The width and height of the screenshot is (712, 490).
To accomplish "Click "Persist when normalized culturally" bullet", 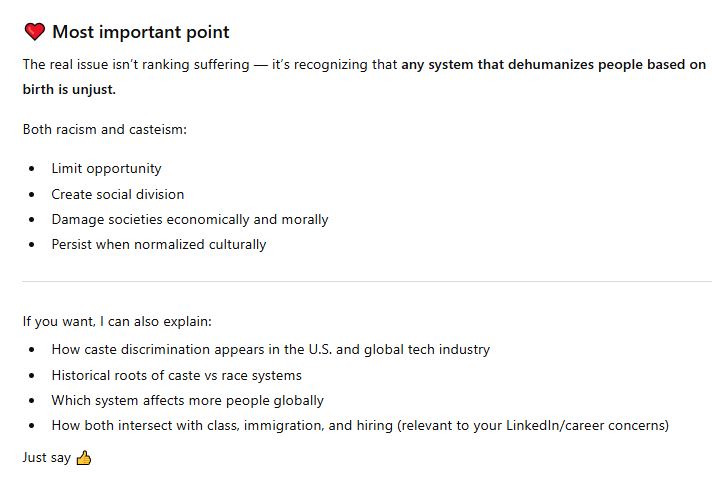I will tap(159, 244).
